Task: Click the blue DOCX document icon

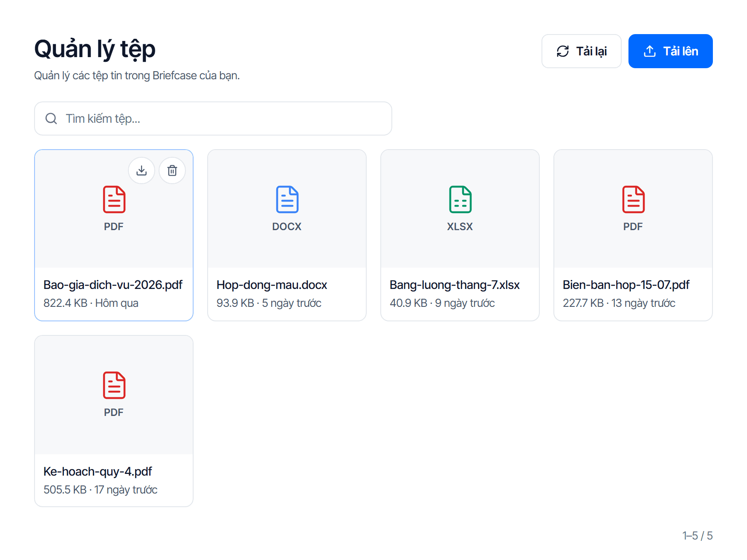Action: coord(287,199)
